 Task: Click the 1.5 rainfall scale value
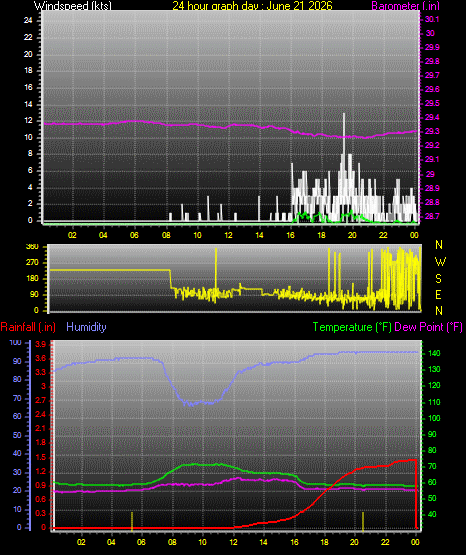41,457
